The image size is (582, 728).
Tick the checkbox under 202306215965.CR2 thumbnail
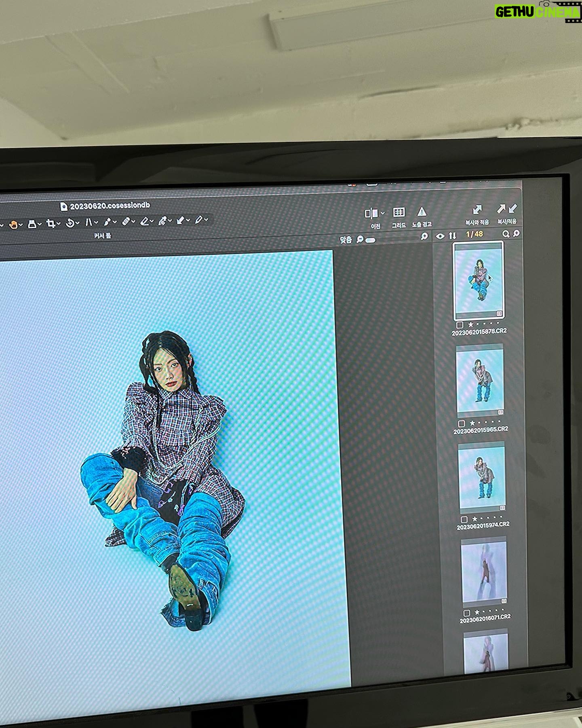point(462,423)
